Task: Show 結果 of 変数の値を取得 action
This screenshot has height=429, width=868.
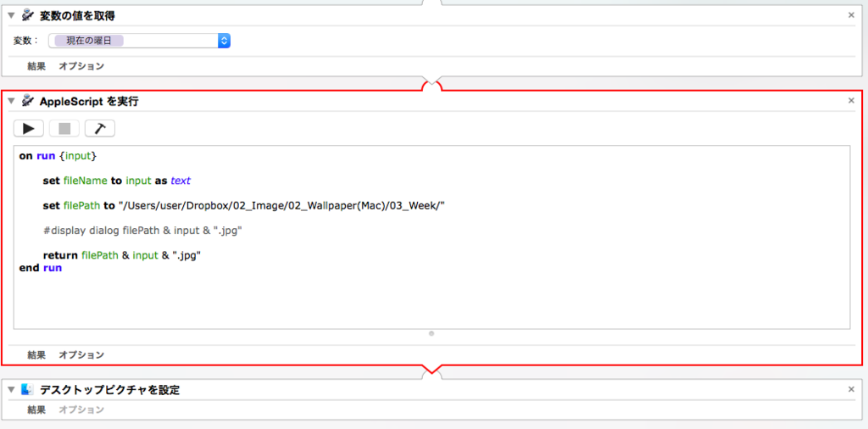Action: 36,66
